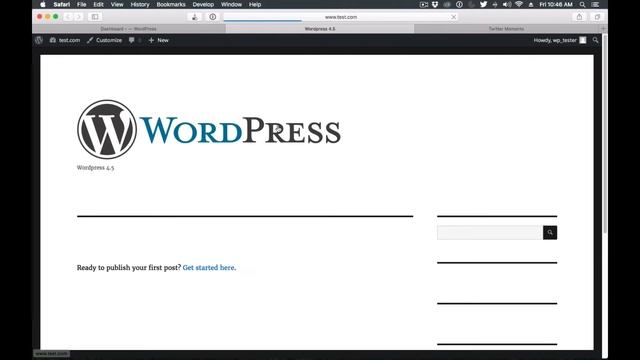The width and height of the screenshot is (640, 360).
Task: Open the WordPress logo admin menu
Action: click(x=39, y=40)
